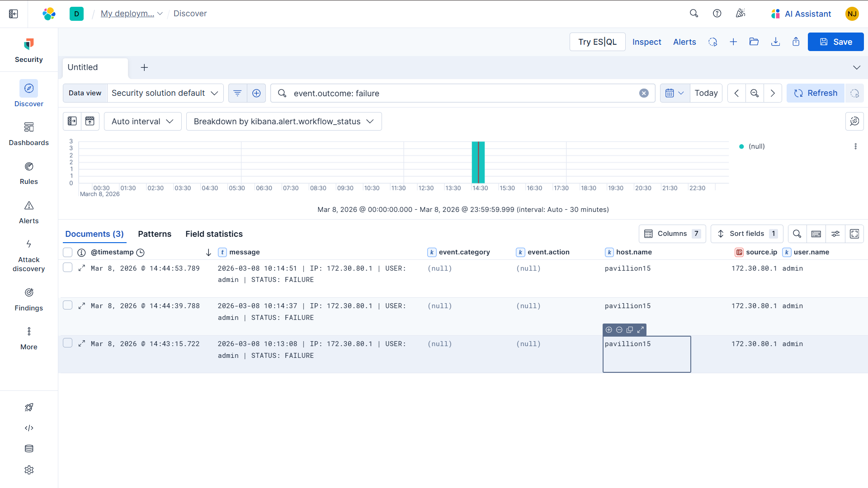Switch to the Patterns tab
Viewport: 868px width, 488px height.
[x=155, y=234]
